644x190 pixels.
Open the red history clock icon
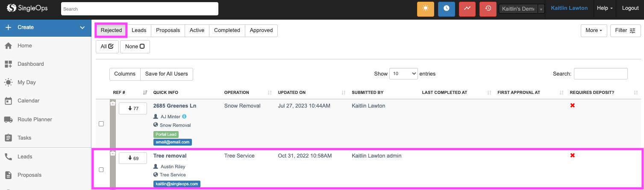488,9
